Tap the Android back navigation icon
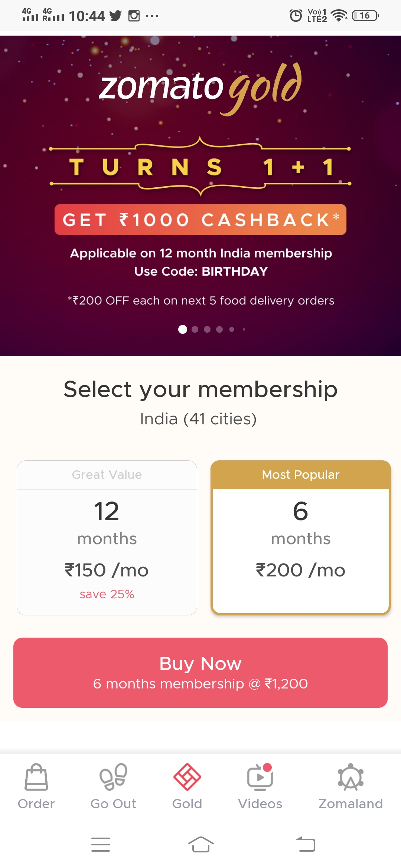 (x=306, y=845)
